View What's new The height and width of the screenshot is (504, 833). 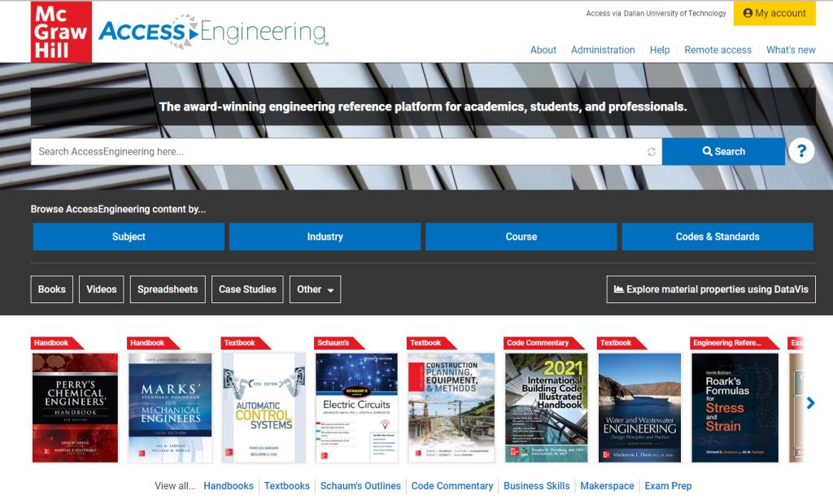click(791, 50)
